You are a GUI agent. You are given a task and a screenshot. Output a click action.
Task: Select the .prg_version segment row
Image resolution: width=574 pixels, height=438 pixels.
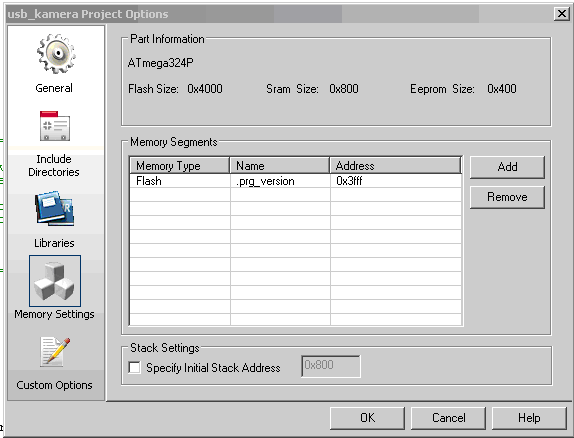tap(295, 181)
